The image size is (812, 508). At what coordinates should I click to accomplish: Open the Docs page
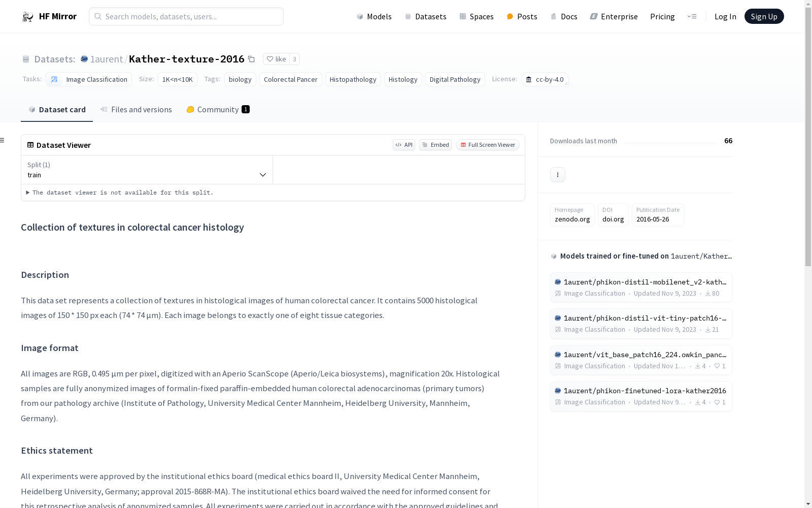[564, 16]
